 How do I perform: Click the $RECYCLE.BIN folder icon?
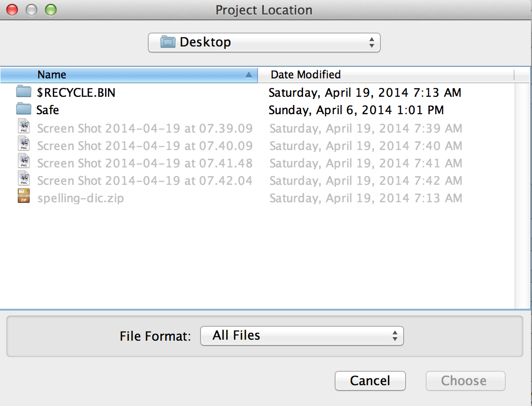[24, 92]
